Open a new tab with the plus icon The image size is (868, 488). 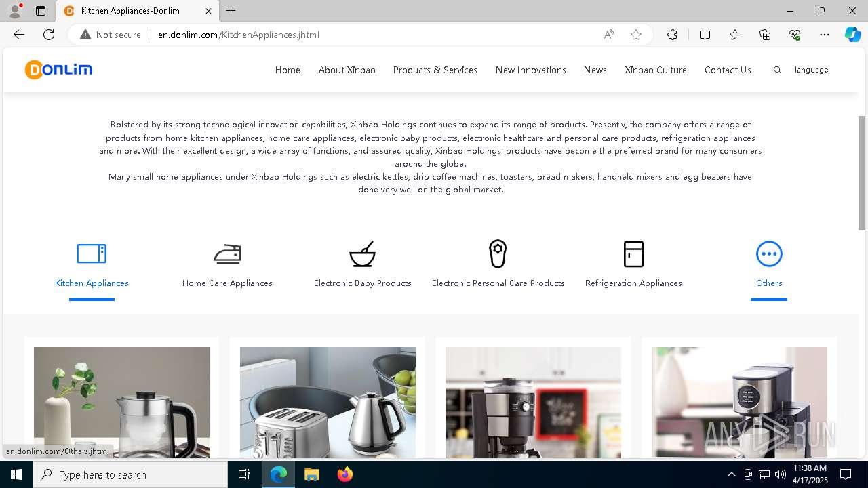231,11
